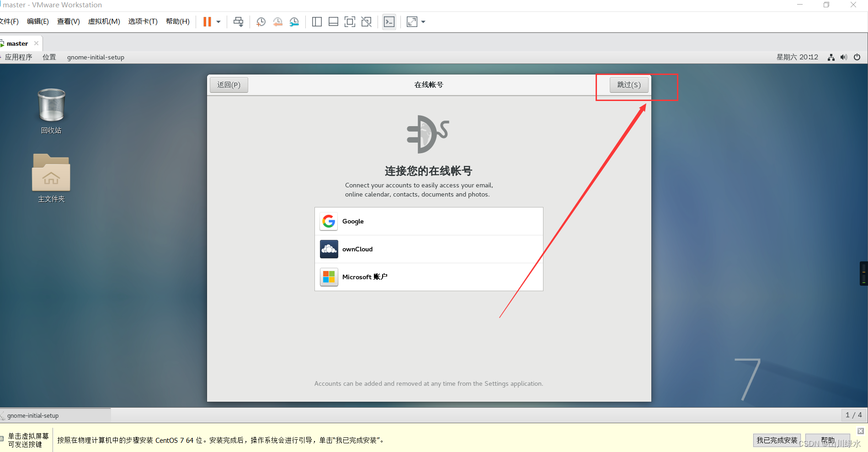The height and width of the screenshot is (452, 868).
Task: Suspend the virtual machine
Action: point(208,21)
